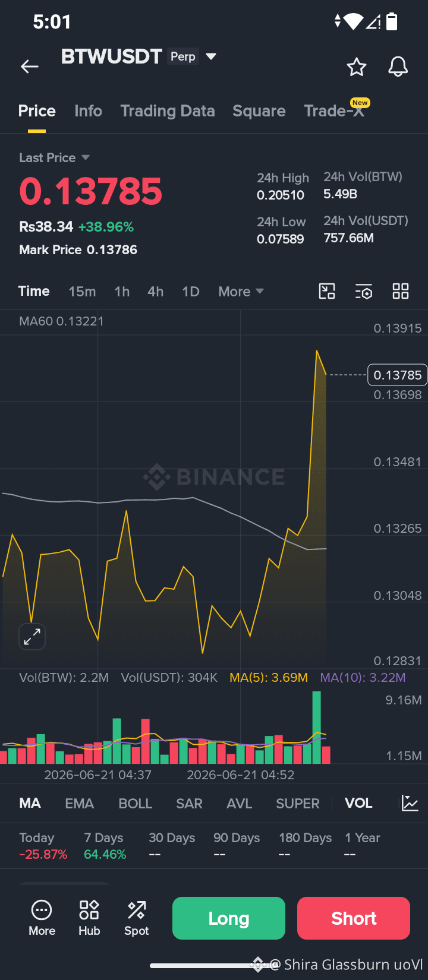The width and height of the screenshot is (428, 980).
Task: Switch to the Info tab
Action: [88, 111]
